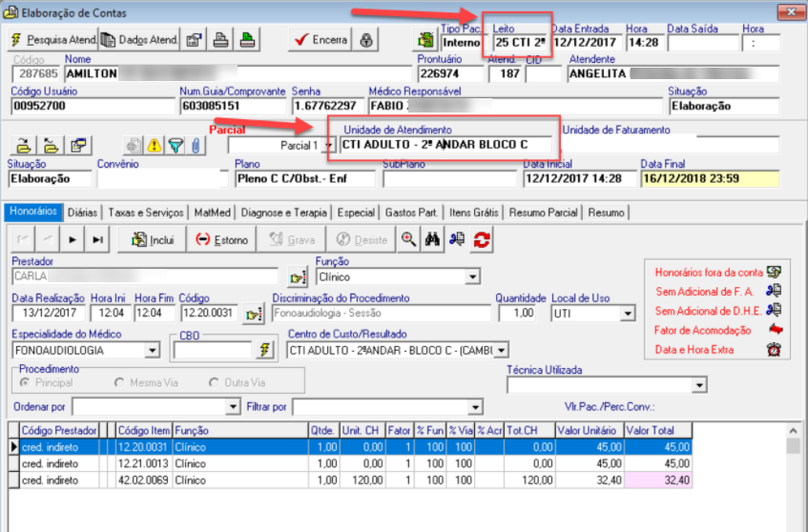808x532 pixels.
Task: Click the funnel filter icon
Action: [x=176, y=146]
